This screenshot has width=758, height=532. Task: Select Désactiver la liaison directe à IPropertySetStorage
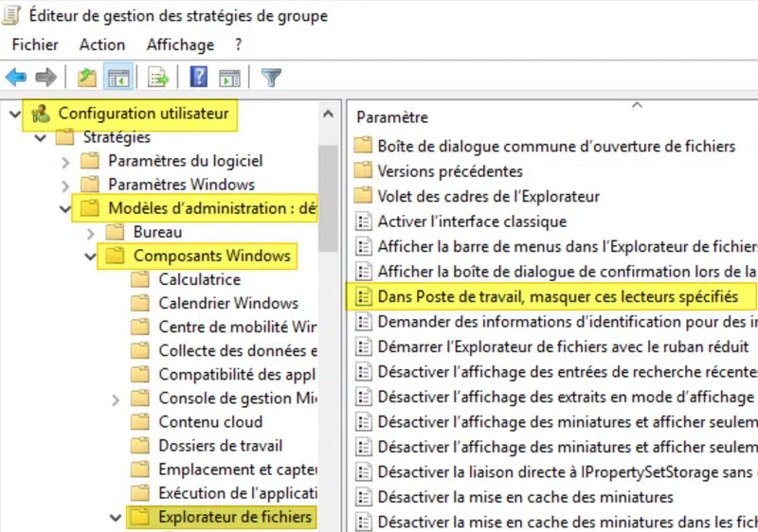(567, 471)
